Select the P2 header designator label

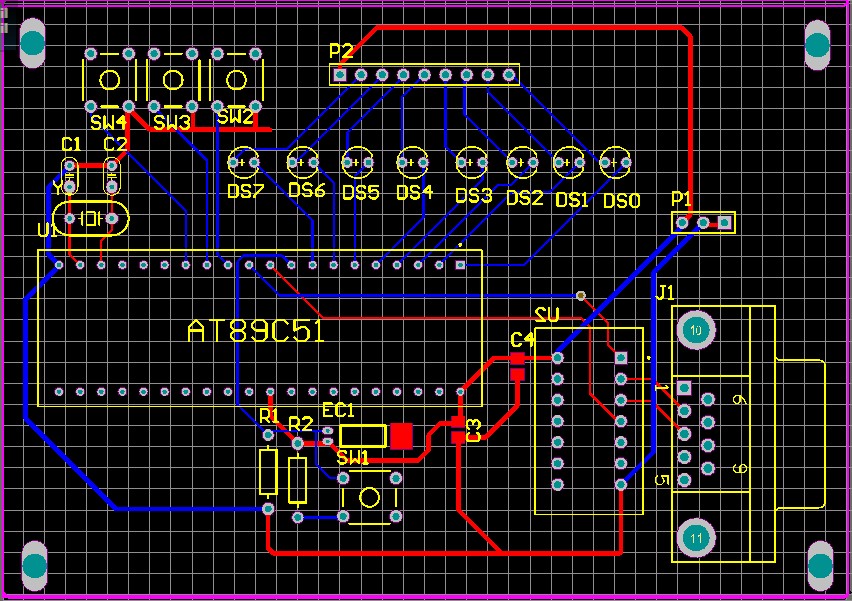click(x=341, y=51)
